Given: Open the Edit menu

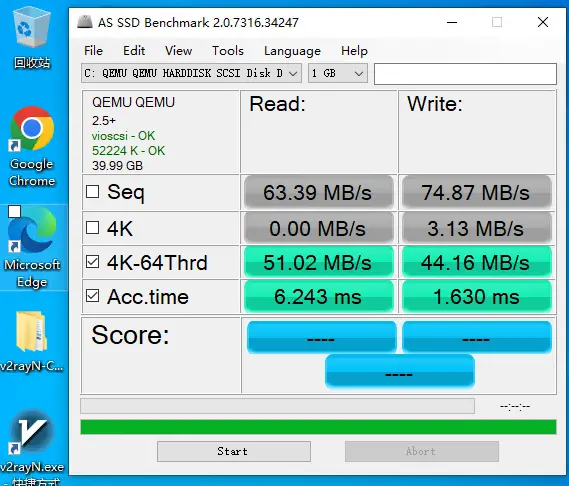Looking at the screenshot, I should point(134,51).
